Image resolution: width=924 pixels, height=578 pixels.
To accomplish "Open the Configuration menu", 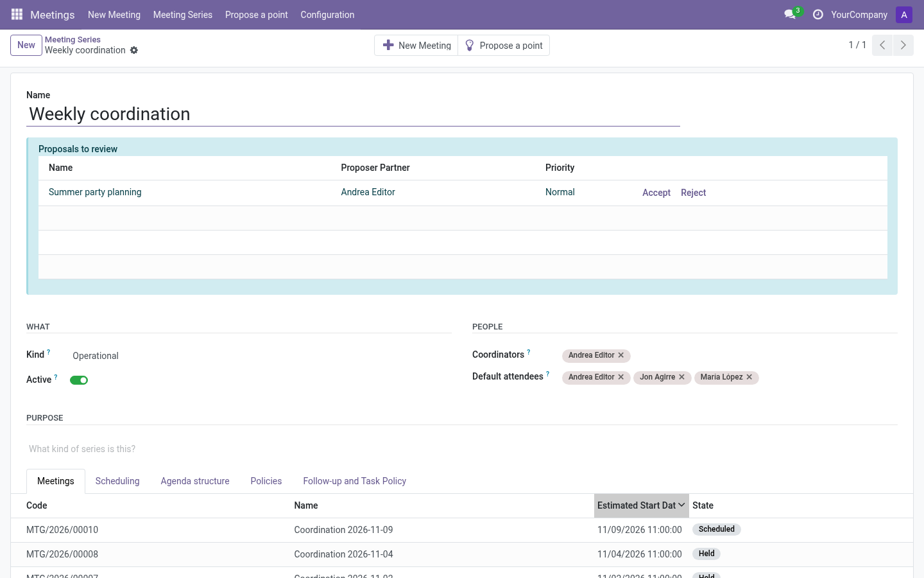I will click(327, 15).
